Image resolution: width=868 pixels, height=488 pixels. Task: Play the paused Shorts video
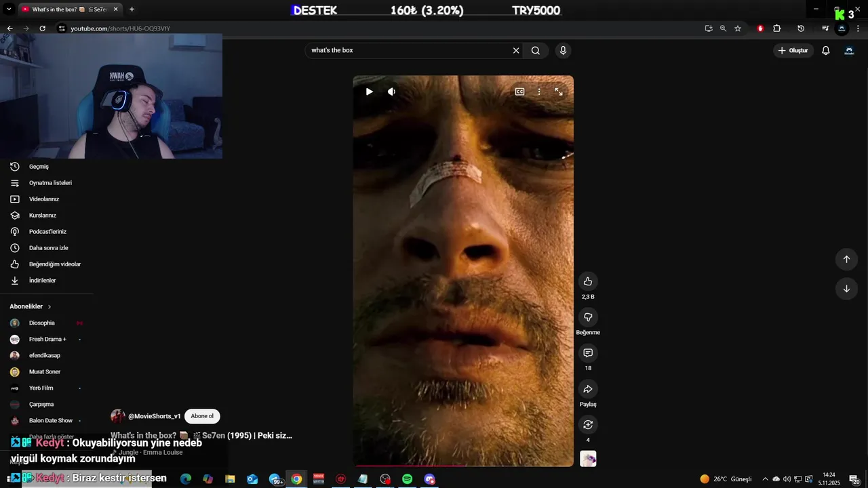pos(369,91)
